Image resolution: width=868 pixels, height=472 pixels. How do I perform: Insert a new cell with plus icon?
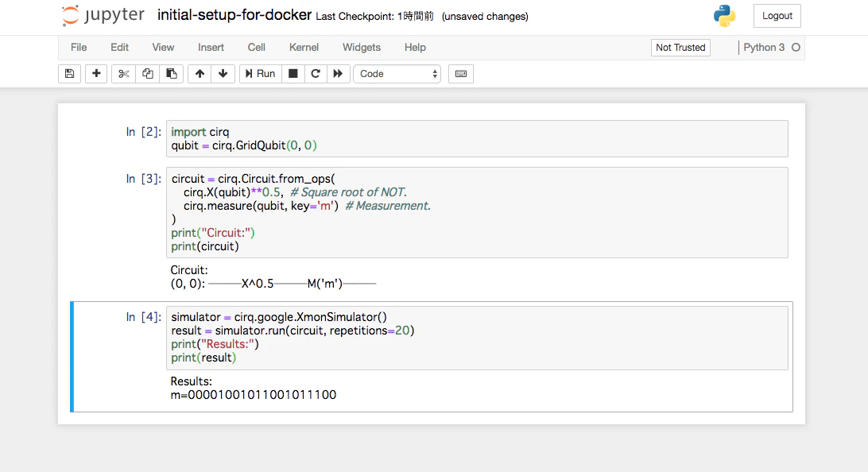pyautogui.click(x=96, y=74)
